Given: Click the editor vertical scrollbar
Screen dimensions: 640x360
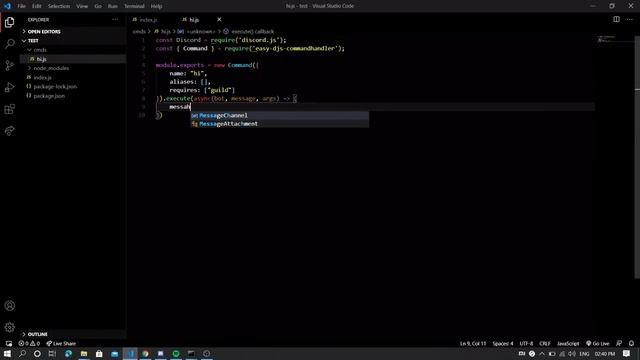Looking at the screenshot, I should [x=637, y=157].
